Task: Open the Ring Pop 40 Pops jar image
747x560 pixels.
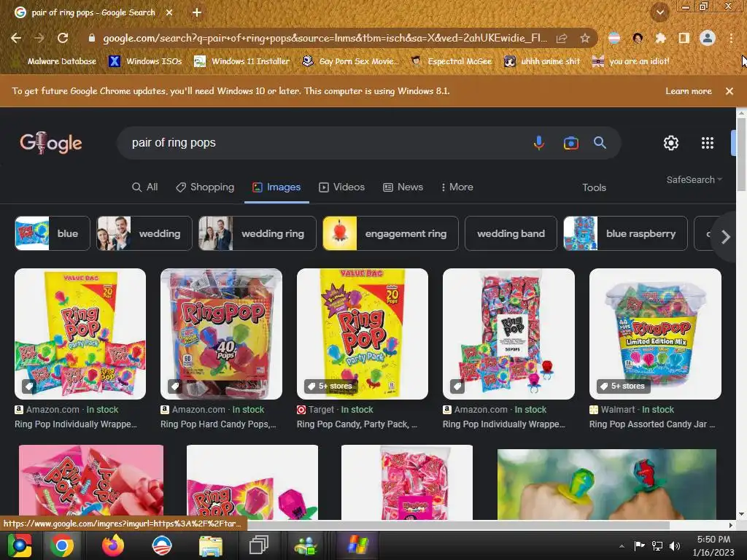Action: coord(221,334)
